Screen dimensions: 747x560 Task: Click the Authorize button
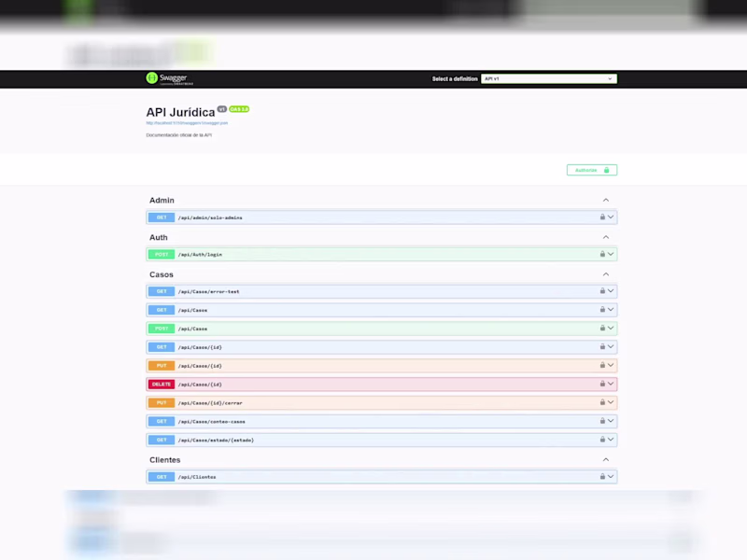tap(592, 170)
